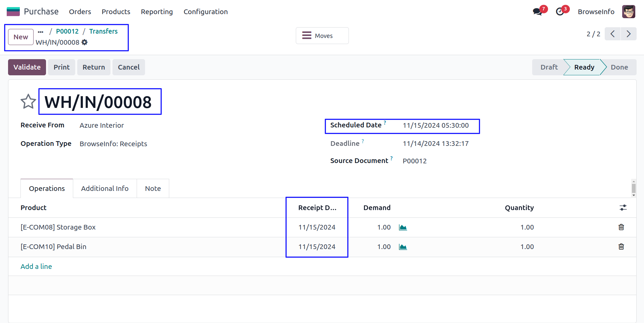Click the Add a line link

pos(36,267)
